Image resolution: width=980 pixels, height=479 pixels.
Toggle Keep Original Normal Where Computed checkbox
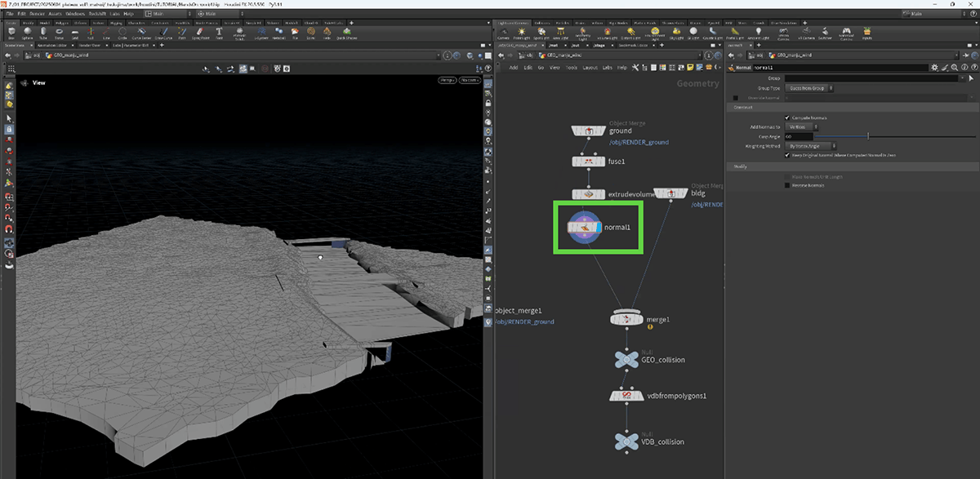(786, 154)
